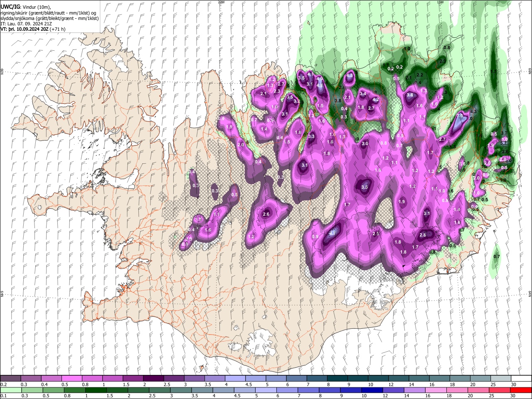This screenshot has height=399, width=532.
Task: Click the bright pink swatch above 0.5 in snow legend
Action: pos(71,378)
